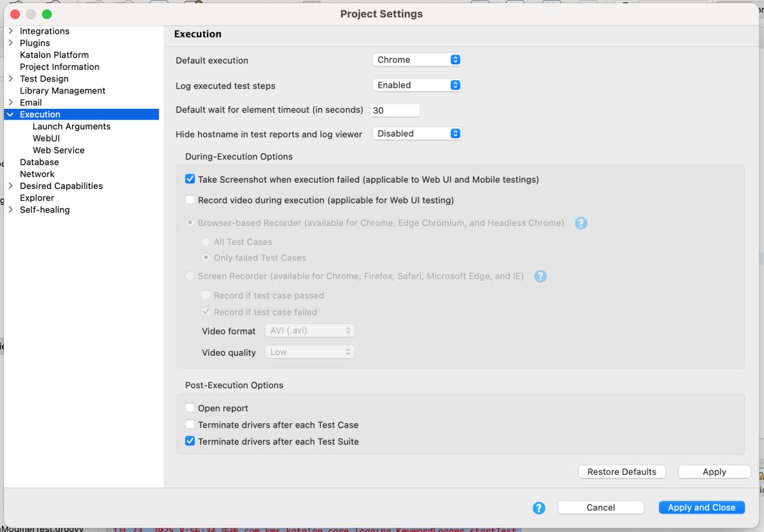Toggle Record if test case failed

pyautogui.click(x=206, y=312)
